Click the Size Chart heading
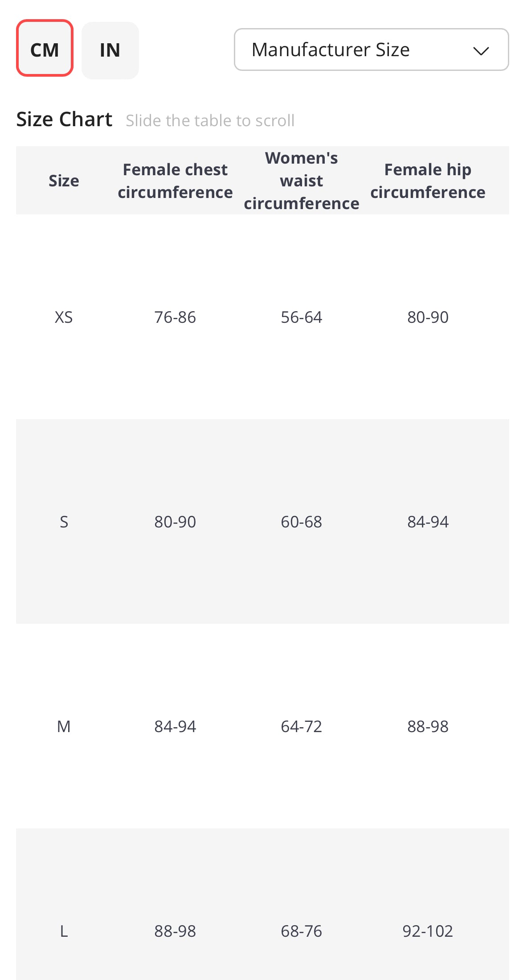 click(x=64, y=119)
